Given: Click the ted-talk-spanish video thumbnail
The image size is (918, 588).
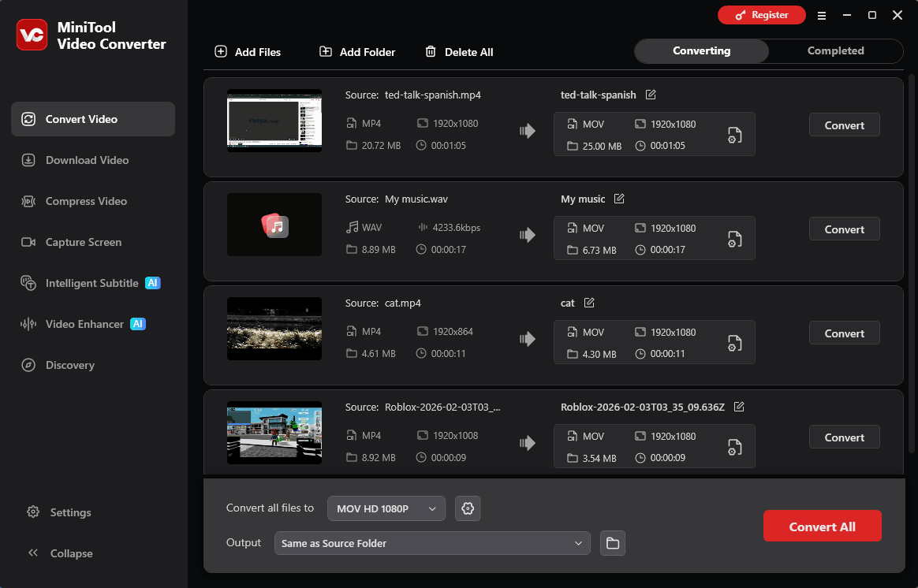Looking at the screenshot, I should coord(274,121).
